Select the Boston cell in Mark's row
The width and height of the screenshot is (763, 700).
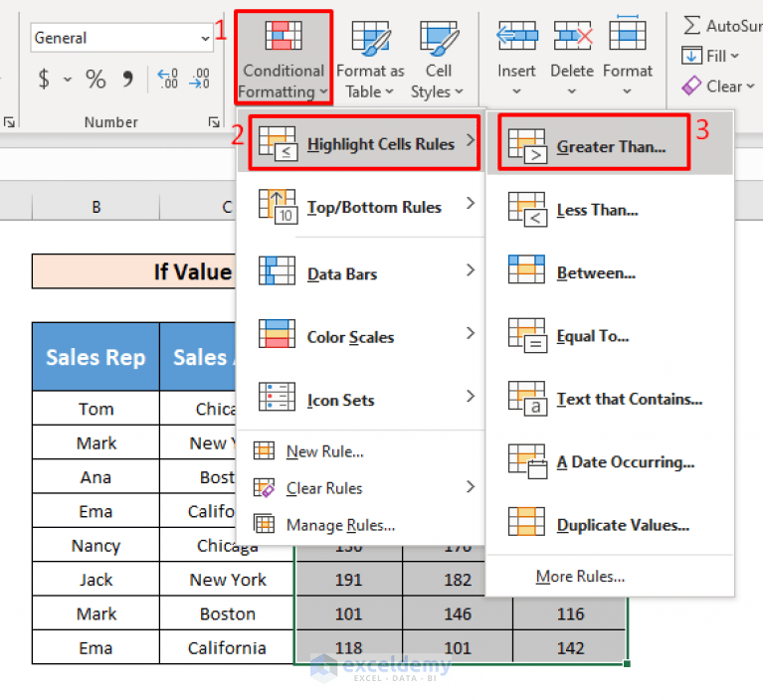click(x=227, y=613)
